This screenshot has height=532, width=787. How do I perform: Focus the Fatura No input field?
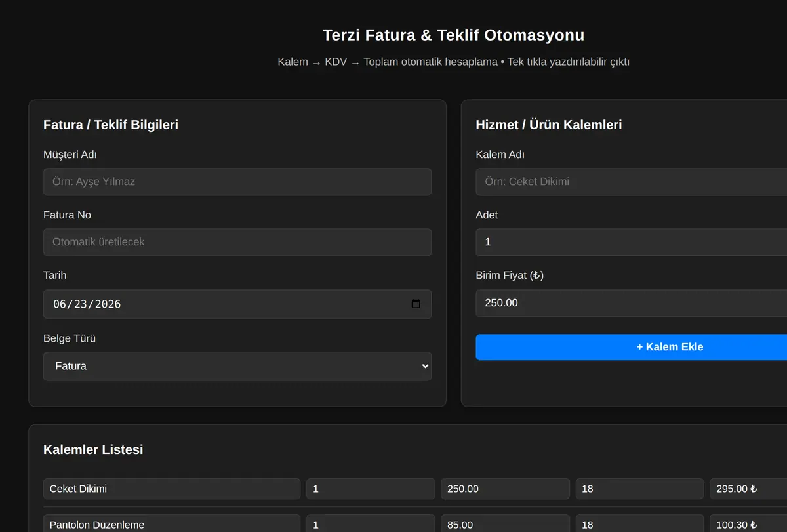pos(237,242)
